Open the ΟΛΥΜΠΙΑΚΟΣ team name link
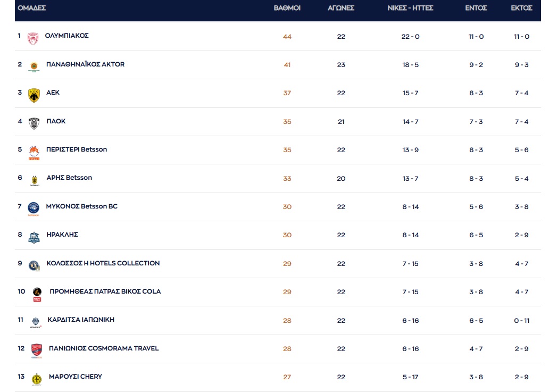This screenshot has height=392, width=557. [x=67, y=36]
